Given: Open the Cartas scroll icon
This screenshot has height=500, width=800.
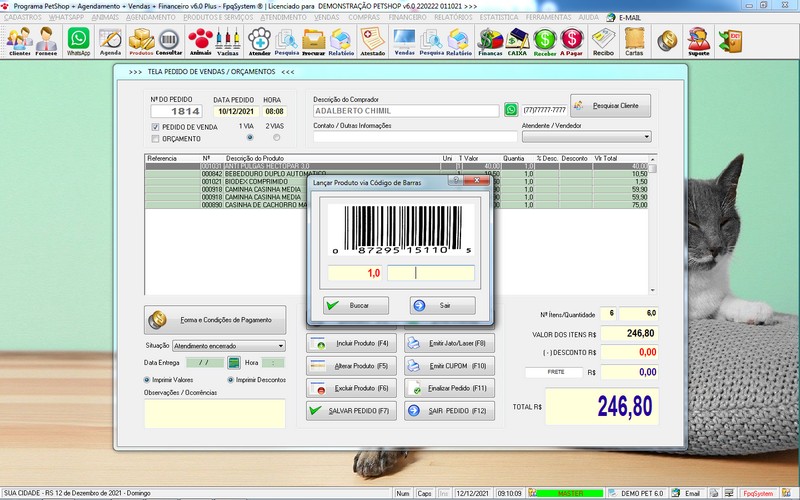Looking at the screenshot, I should 634,41.
